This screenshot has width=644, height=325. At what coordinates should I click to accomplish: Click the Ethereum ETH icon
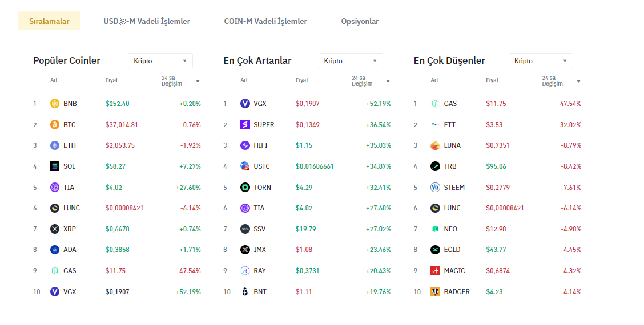tap(55, 145)
